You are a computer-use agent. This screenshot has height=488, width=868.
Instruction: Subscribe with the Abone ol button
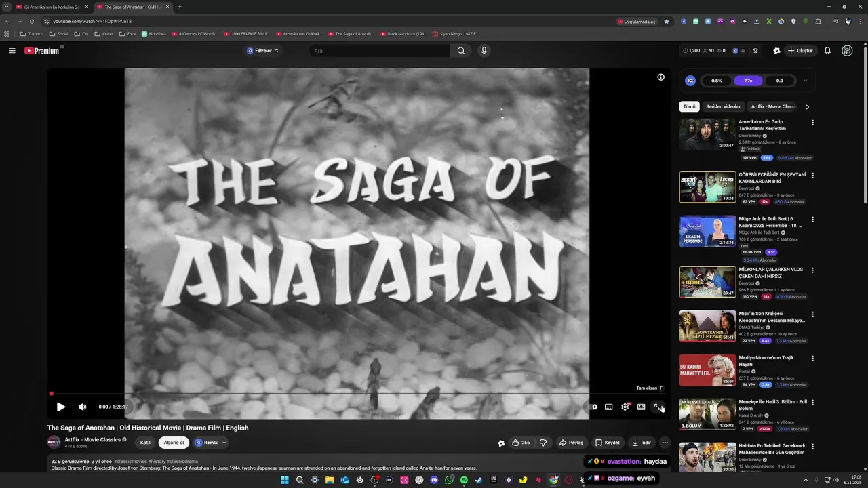[174, 443]
